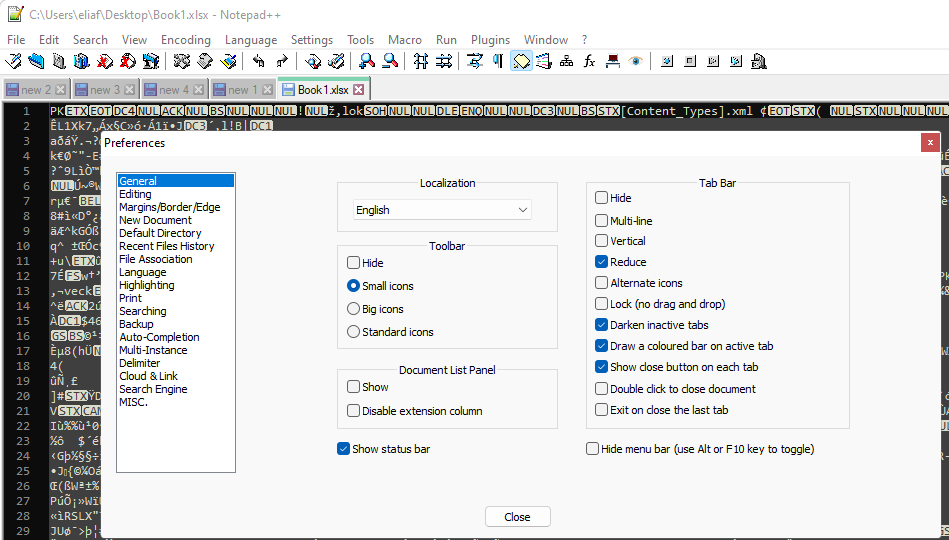Toggle synchronized vertical scrolling icon
Viewport: 949px width, 540px height.
[421, 61]
